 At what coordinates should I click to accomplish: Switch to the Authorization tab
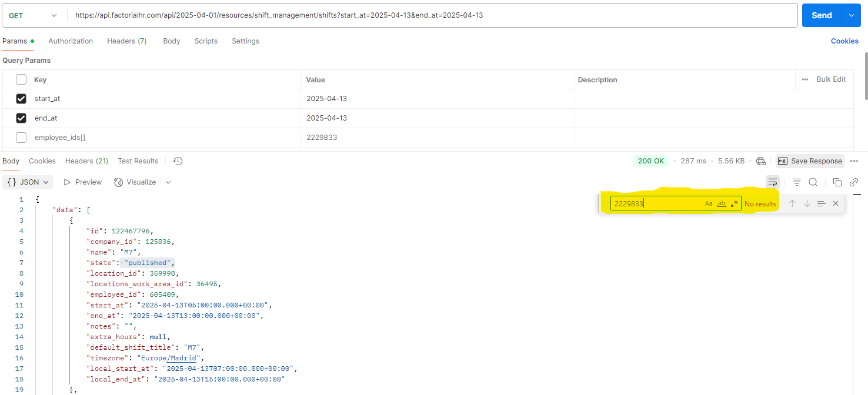(x=71, y=41)
